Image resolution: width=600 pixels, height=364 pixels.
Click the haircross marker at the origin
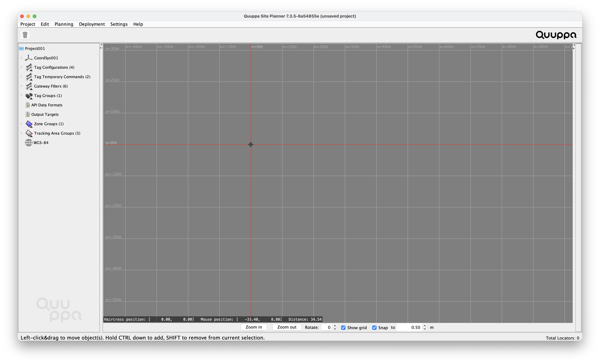pos(251,145)
